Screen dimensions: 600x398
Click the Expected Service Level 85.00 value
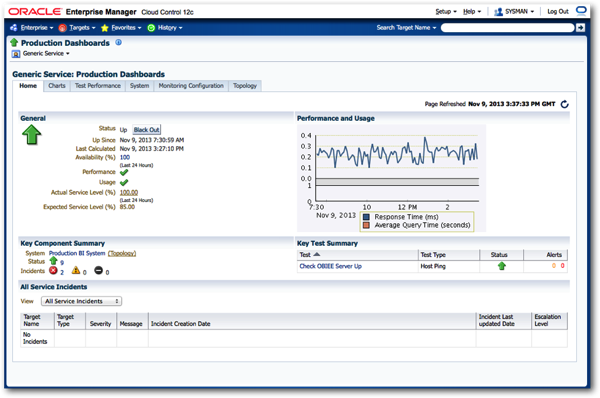click(127, 207)
